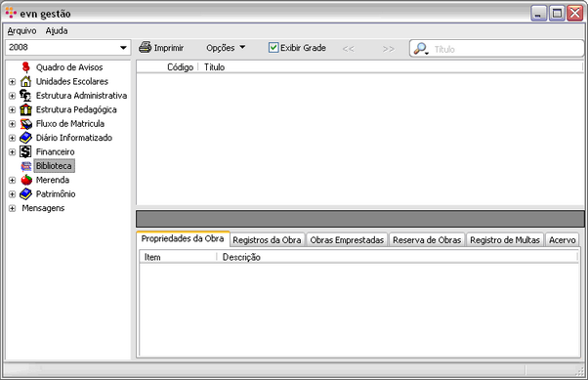This screenshot has width=588, height=380.
Task: Select Estrutura Pedagógica tree label
Action: click(x=76, y=109)
